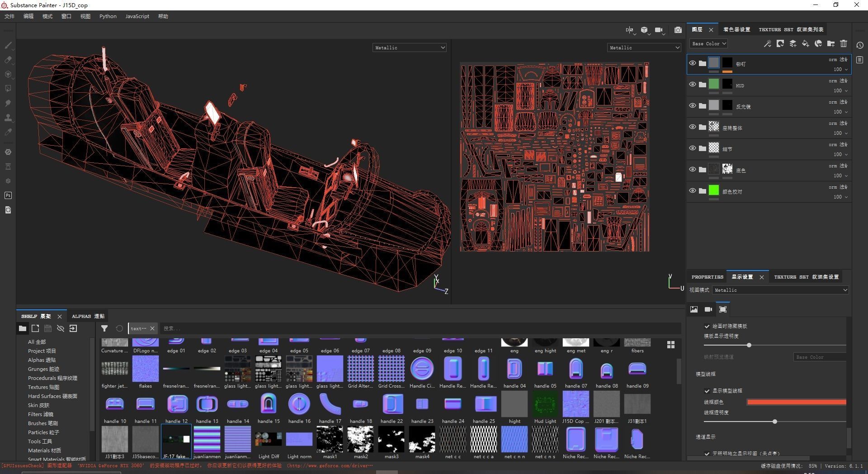Select the Smudge tool
868x474 pixels.
(x=8, y=103)
